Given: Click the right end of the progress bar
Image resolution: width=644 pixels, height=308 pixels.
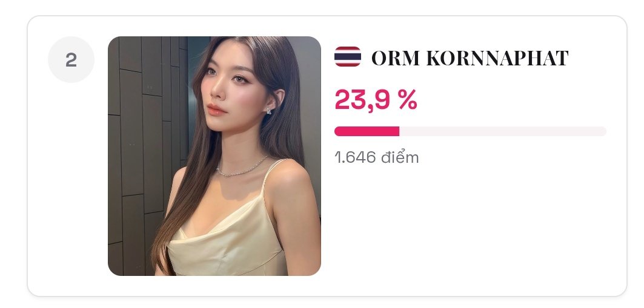Looking at the screenshot, I should click(x=603, y=131).
